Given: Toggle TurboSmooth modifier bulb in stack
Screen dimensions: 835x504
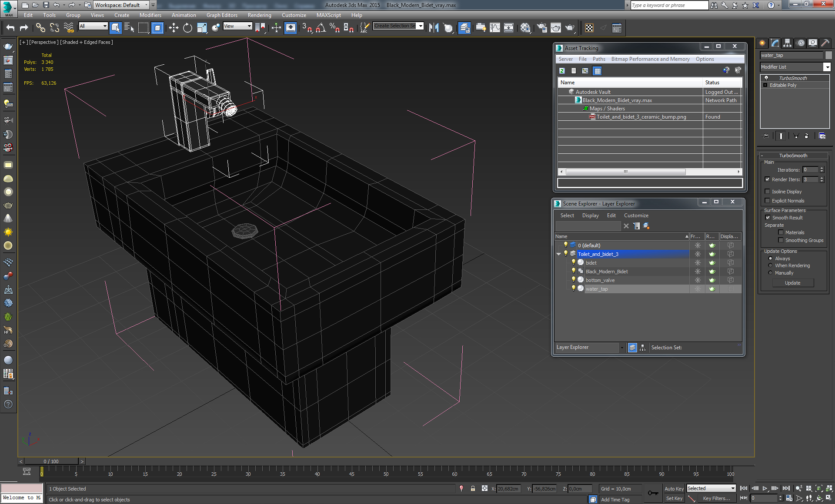Looking at the screenshot, I should [x=766, y=78].
